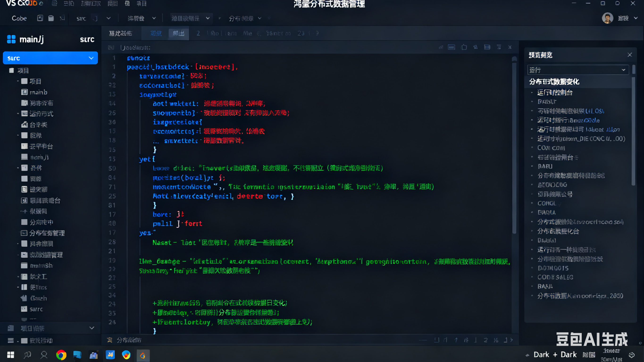Click the Dark + Dark theme in status bar
Viewport: 644px width, 362px height.
click(555, 354)
